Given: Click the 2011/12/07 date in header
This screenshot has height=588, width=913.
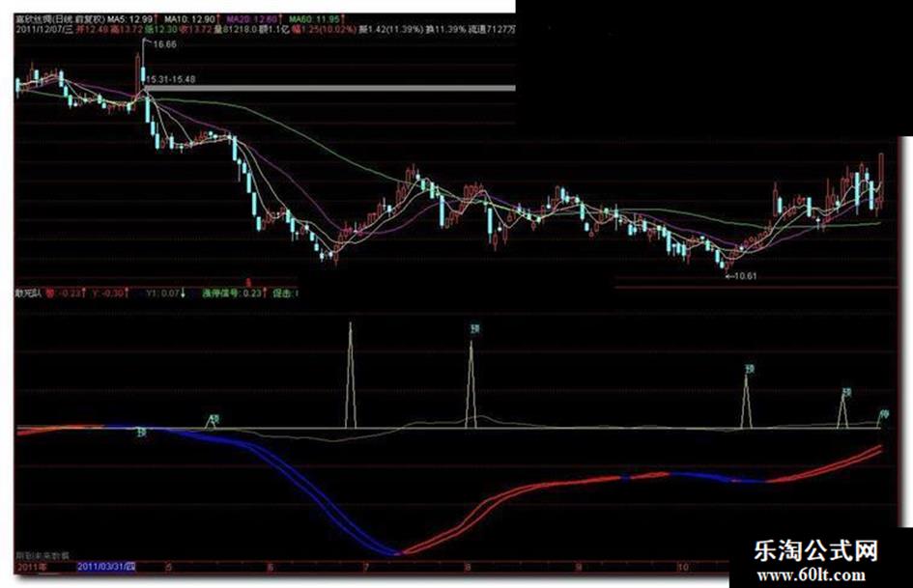Looking at the screenshot, I should click(x=43, y=29).
